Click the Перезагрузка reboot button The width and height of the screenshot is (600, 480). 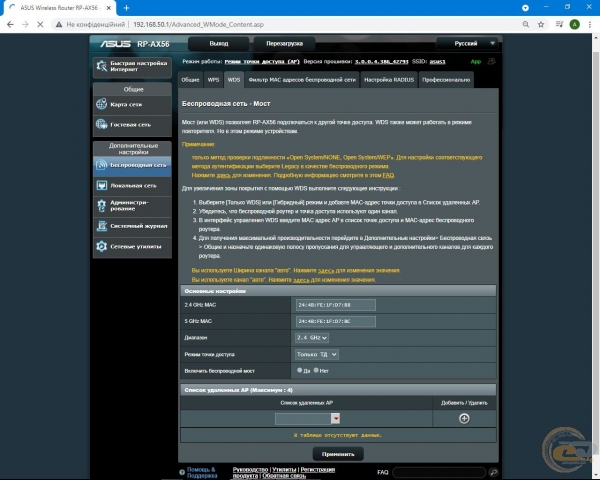point(284,44)
